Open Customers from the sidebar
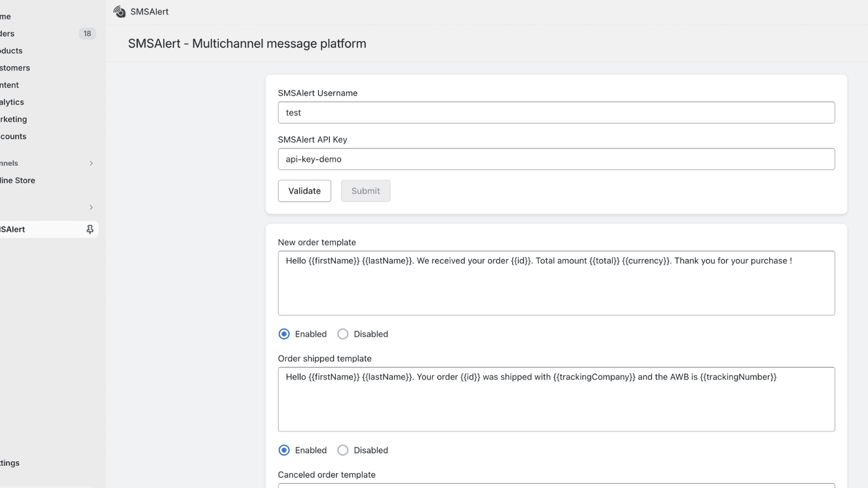Image resolution: width=868 pixels, height=488 pixels. [15, 67]
